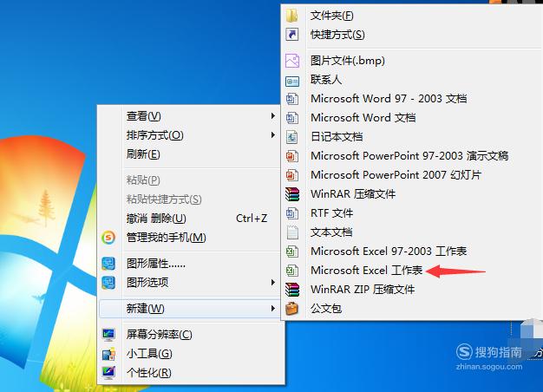Expand the 图形选项 submenu arrow
Screen dimensions: 543x392
pos(273,283)
